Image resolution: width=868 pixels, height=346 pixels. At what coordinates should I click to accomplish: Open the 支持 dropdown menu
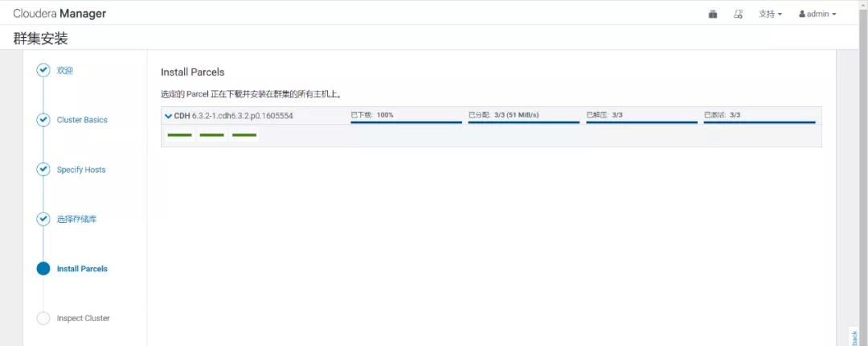pyautogui.click(x=770, y=14)
